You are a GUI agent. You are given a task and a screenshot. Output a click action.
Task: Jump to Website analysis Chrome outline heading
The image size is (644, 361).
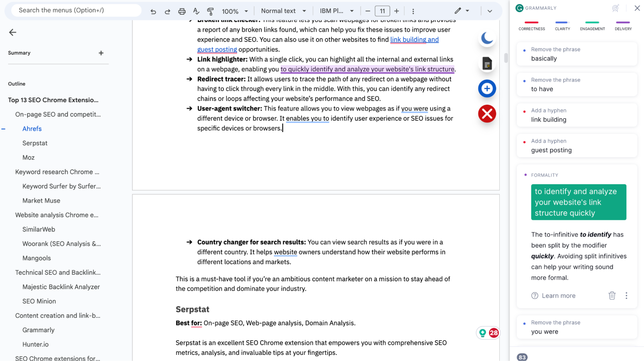click(57, 215)
